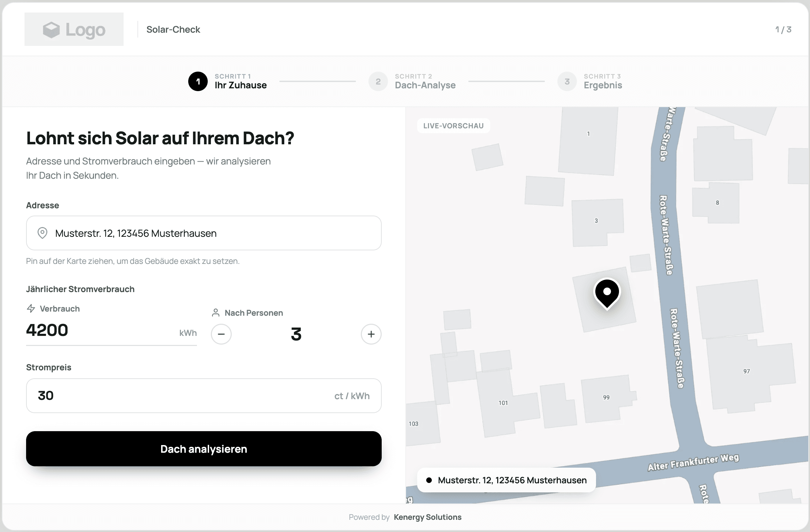
Task: Click the SCHRITT 3 caption
Action: 602,76
